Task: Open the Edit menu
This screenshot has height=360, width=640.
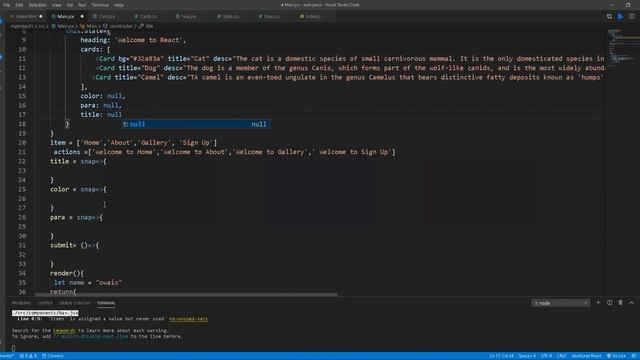Action: pos(19,5)
